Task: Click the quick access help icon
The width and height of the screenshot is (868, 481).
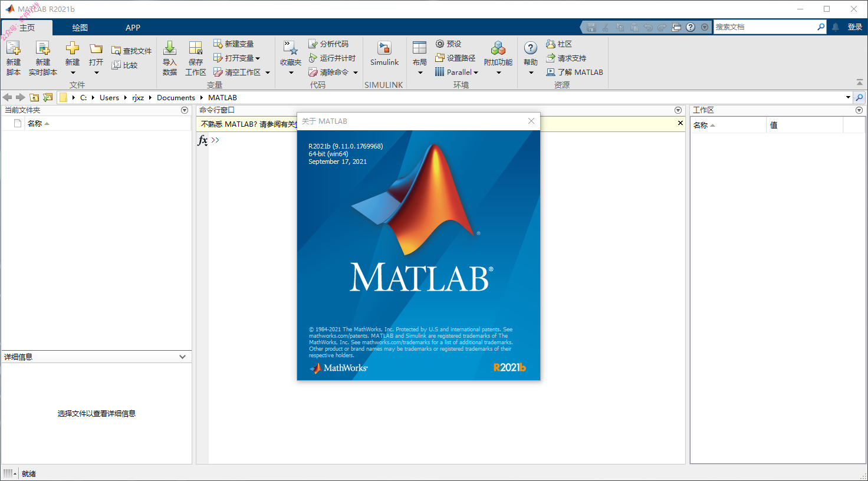Action: [691, 27]
